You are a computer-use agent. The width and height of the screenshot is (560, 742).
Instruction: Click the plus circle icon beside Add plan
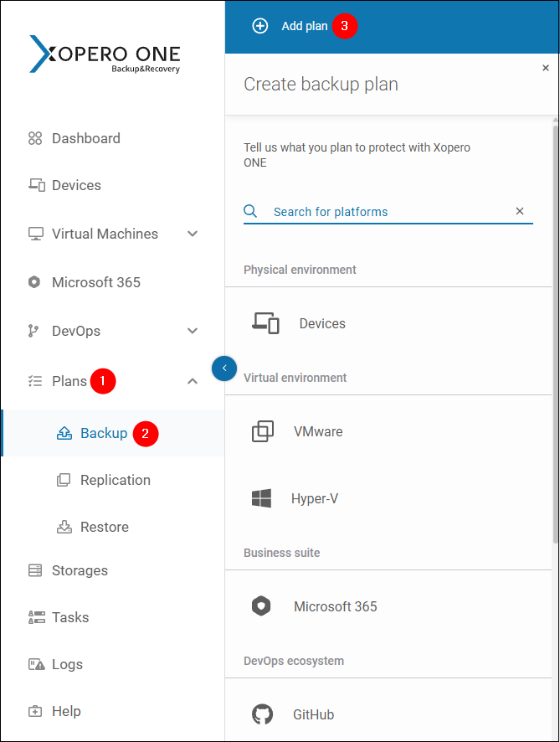tap(259, 26)
